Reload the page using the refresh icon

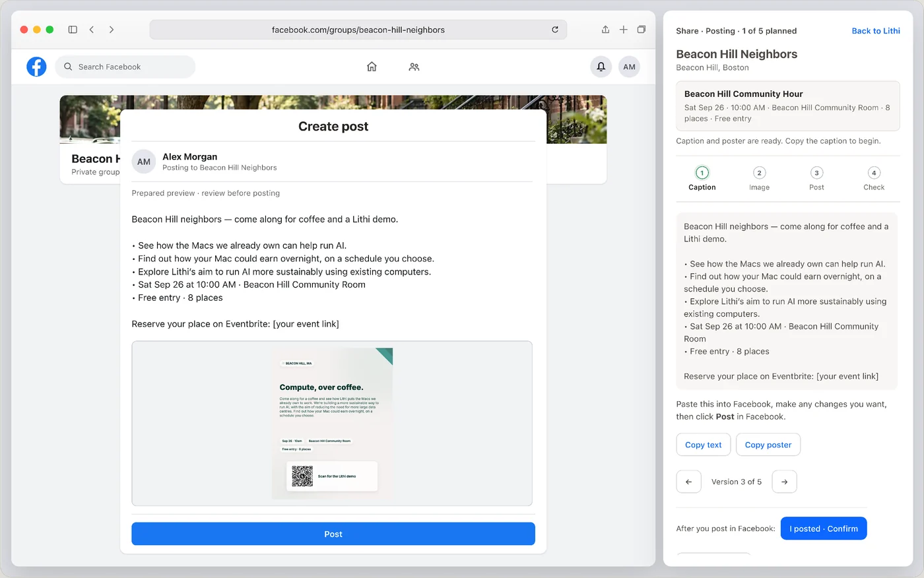555,30
